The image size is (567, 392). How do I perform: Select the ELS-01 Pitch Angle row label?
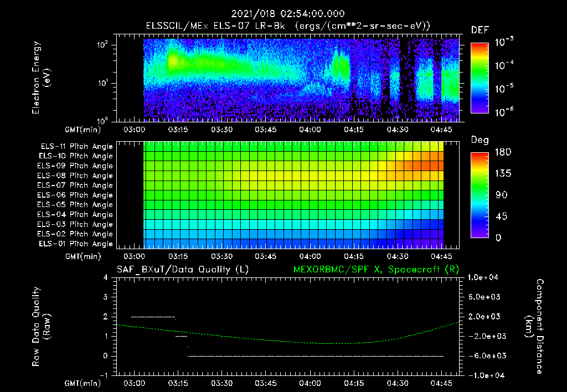point(76,244)
